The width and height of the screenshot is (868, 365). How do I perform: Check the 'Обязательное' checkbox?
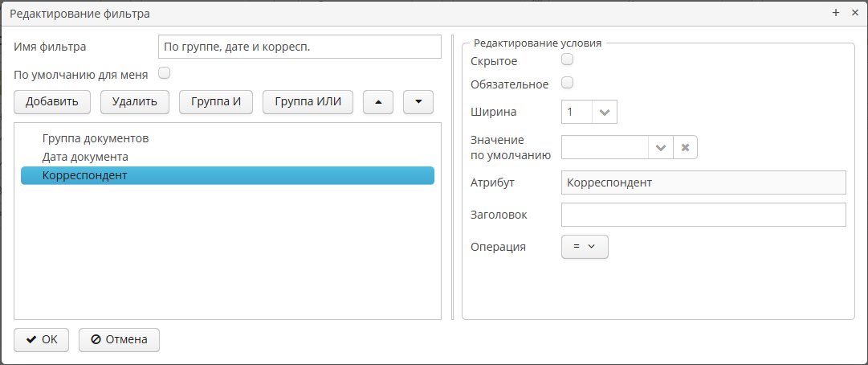click(567, 83)
